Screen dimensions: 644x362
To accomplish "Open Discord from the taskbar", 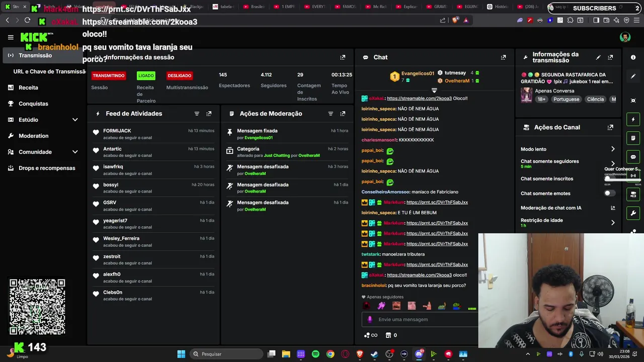I will tap(419, 354).
